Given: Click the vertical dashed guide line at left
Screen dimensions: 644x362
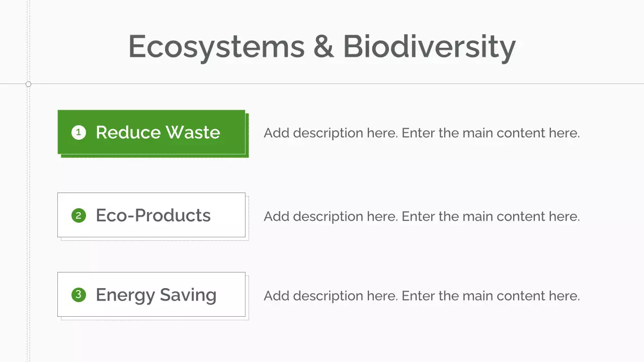Looking at the screenshot, I should click(29, 226).
